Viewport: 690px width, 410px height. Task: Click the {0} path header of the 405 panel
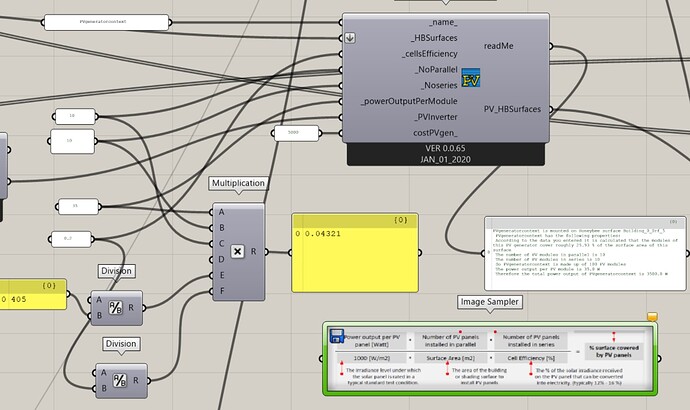click(49, 286)
